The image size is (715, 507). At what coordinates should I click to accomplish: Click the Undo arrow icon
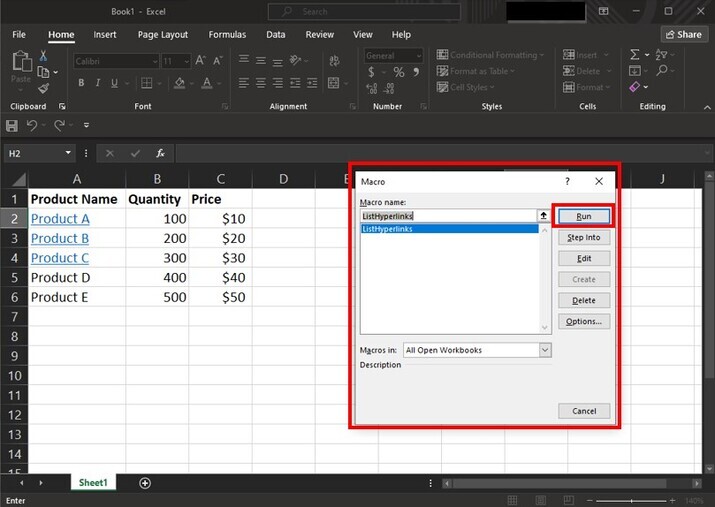(x=33, y=125)
